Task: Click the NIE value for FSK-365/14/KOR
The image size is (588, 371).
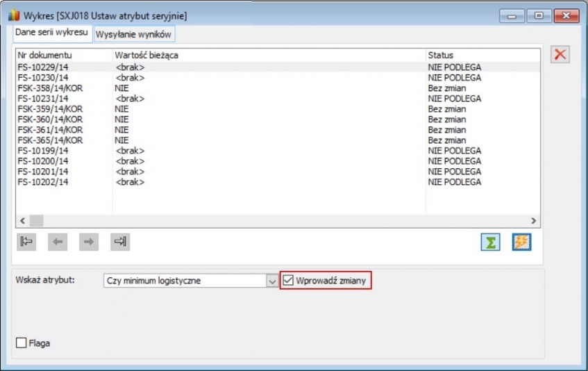Action: tap(121, 140)
